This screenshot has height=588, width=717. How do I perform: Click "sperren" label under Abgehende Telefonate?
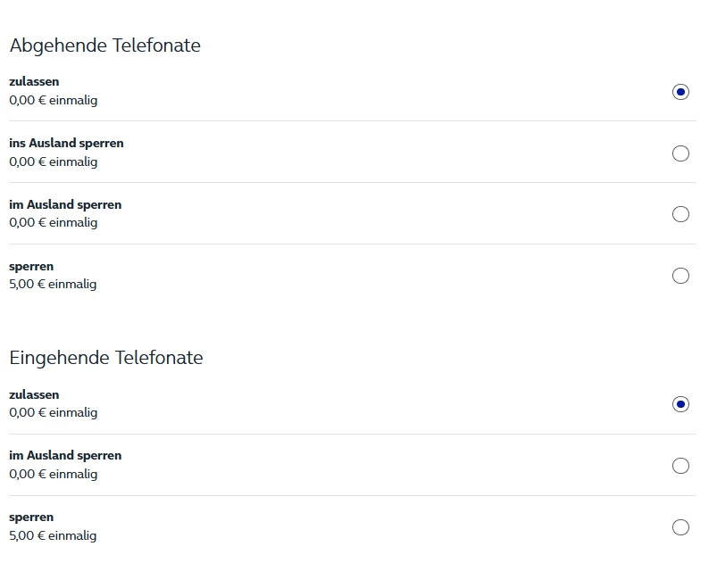tap(31, 267)
